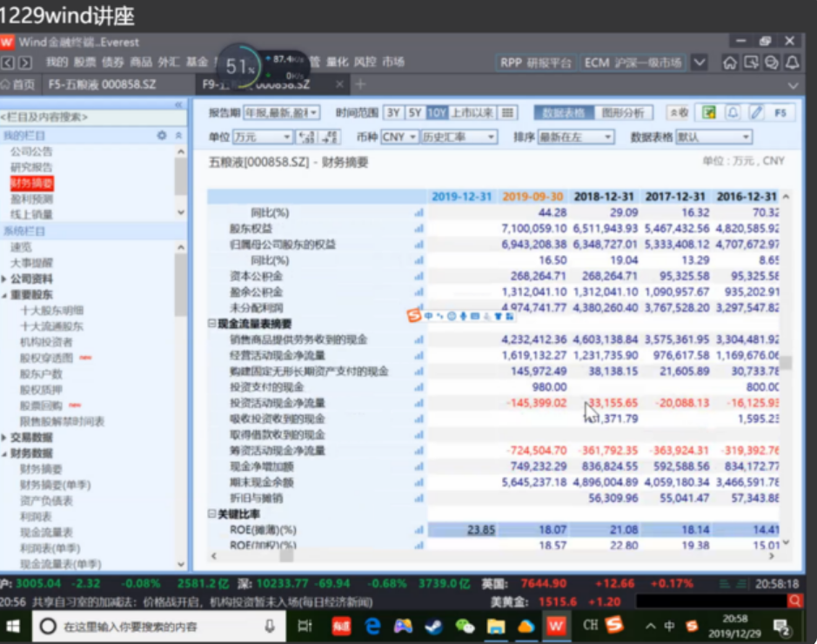Click the sidebar 系统栏目 scrollbar thumb
The height and width of the screenshot is (644, 817).
click(x=180, y=285)
